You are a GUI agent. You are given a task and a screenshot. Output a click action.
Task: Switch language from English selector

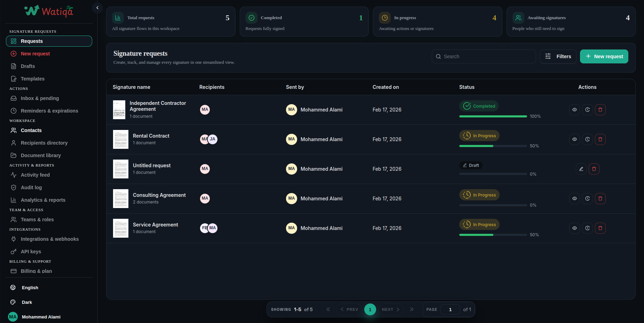coord(30,288)
